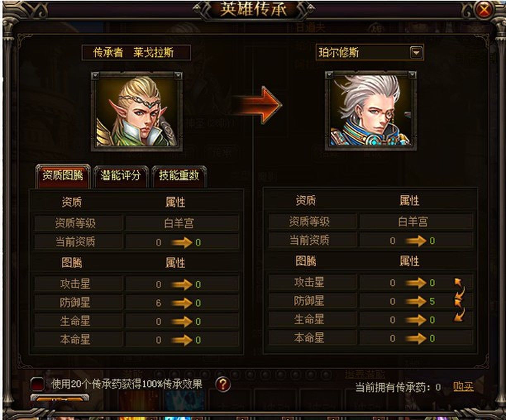506x420 pixels.
Task: Close the 英雄传承 window
Action: point(484,10)
